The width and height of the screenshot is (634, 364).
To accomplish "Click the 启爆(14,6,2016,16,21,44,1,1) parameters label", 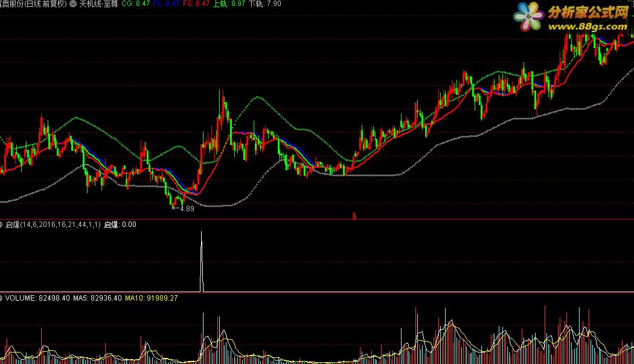I will tap(53, 225).
